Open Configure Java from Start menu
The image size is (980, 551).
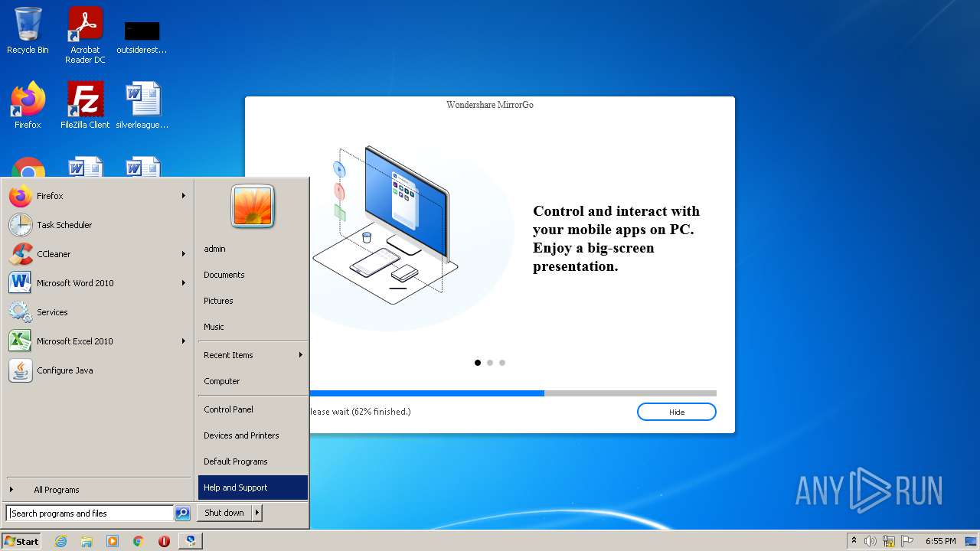click(97, 370)
